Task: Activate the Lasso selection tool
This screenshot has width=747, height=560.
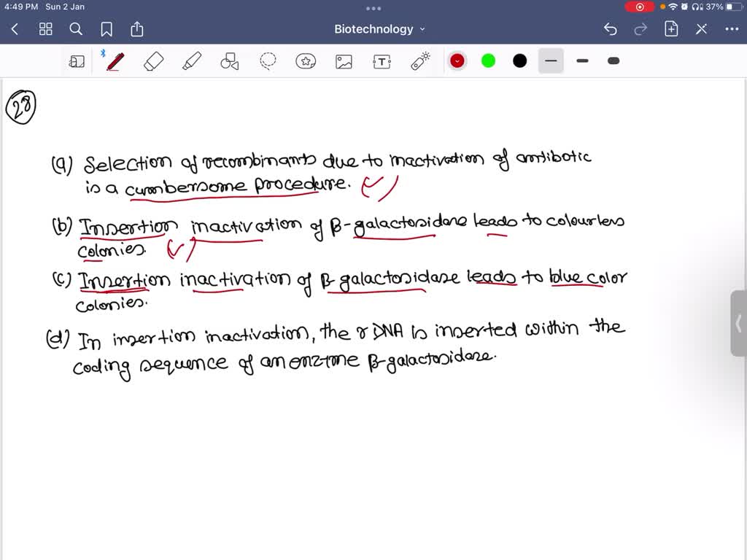Action: [267, 61]
